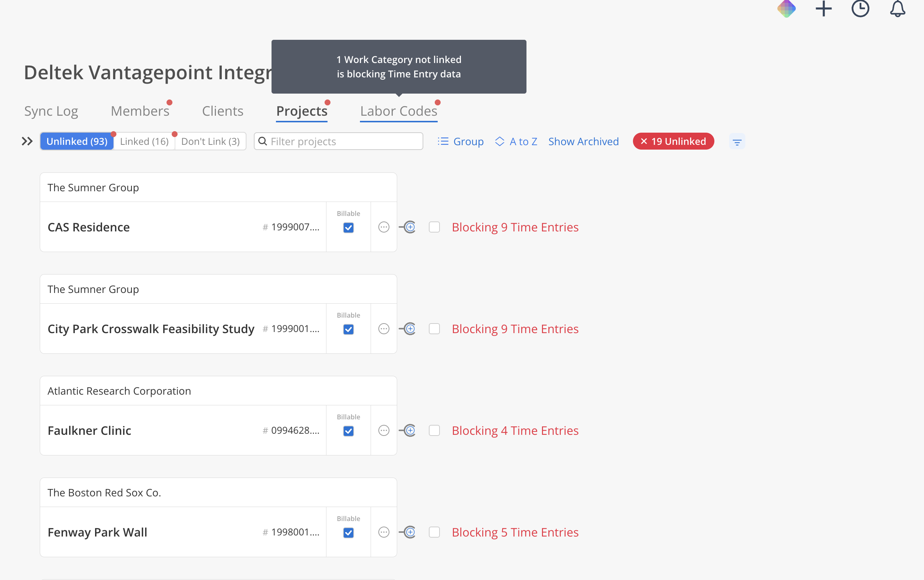Toggle Billable for City Park Crosswalk Feasibility Study
Viewport: 924px width, 580px height.
coord(349,329)
